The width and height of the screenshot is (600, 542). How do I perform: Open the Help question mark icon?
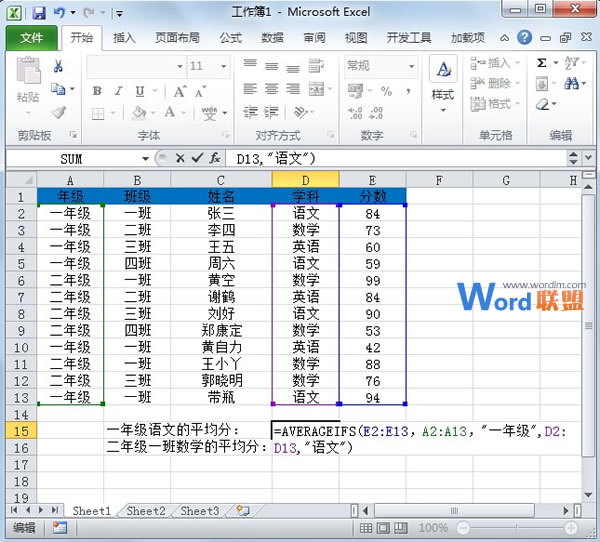[524, 39]
